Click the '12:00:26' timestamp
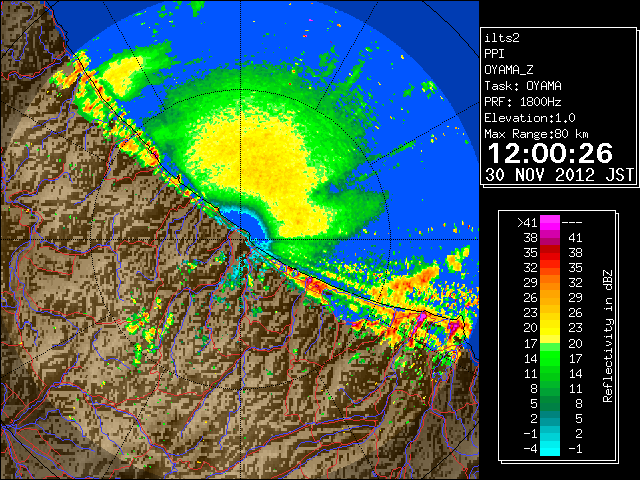The image size is (640, 480). coord(550,153)
